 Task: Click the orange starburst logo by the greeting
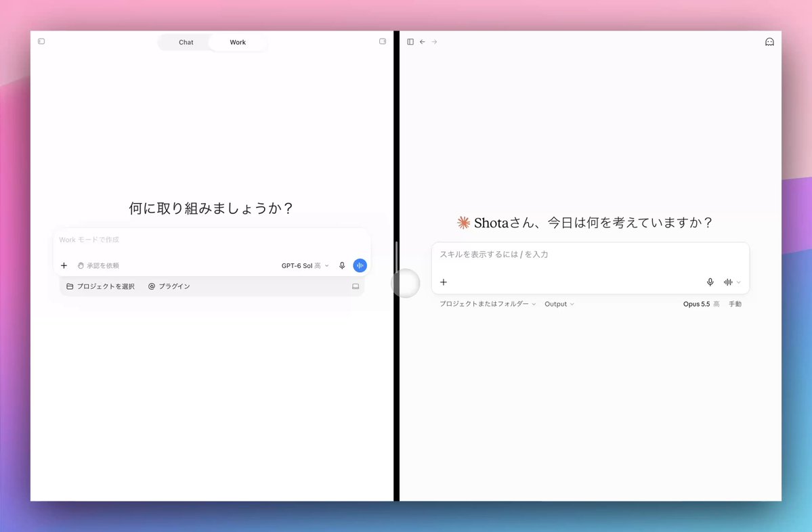[463, 223]
